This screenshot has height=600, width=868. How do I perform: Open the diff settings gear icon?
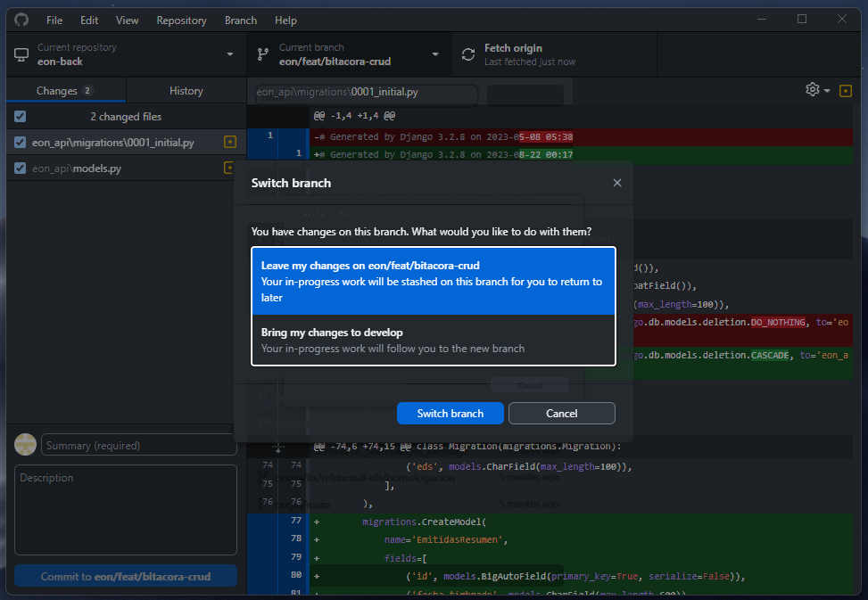[810, 89]
